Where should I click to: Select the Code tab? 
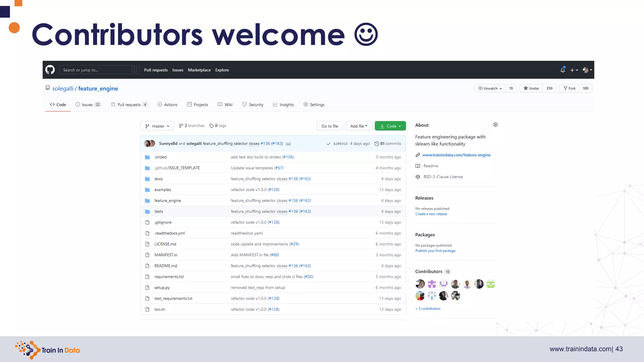58,105
